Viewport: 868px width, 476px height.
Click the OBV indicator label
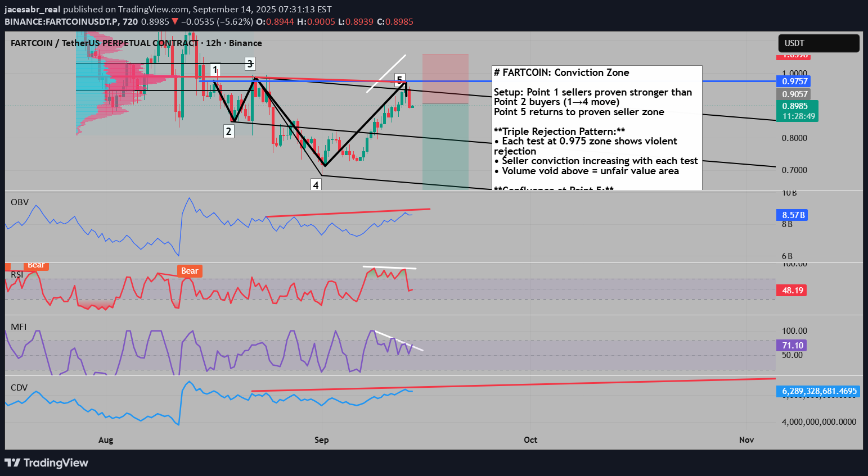[x=20, y=202]
